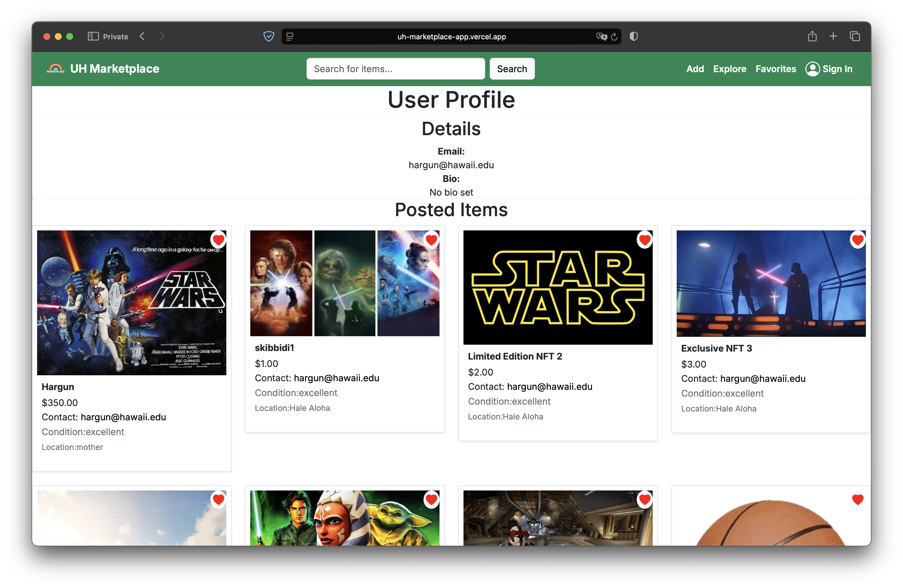Screen dimensions: 903x588
Task: Click the No bio set text
Action: 451,192
